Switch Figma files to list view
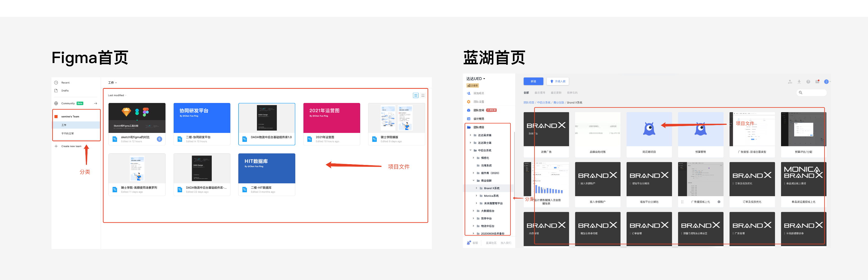This screenshot has height=280, width=868. [x=423, y=95]
